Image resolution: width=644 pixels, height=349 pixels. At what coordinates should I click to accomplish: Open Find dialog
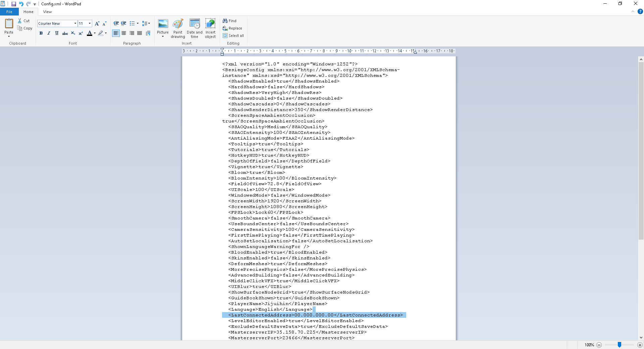229,21
